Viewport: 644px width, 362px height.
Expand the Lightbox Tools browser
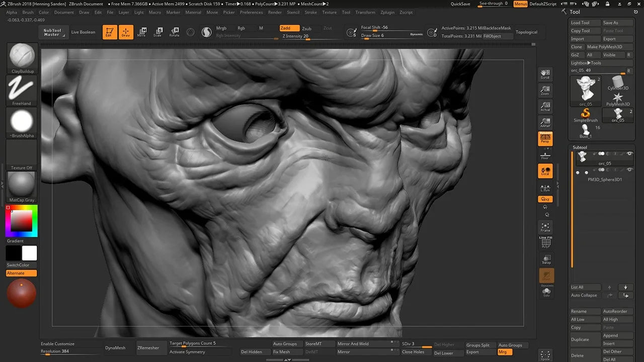(x=586, y=63)
